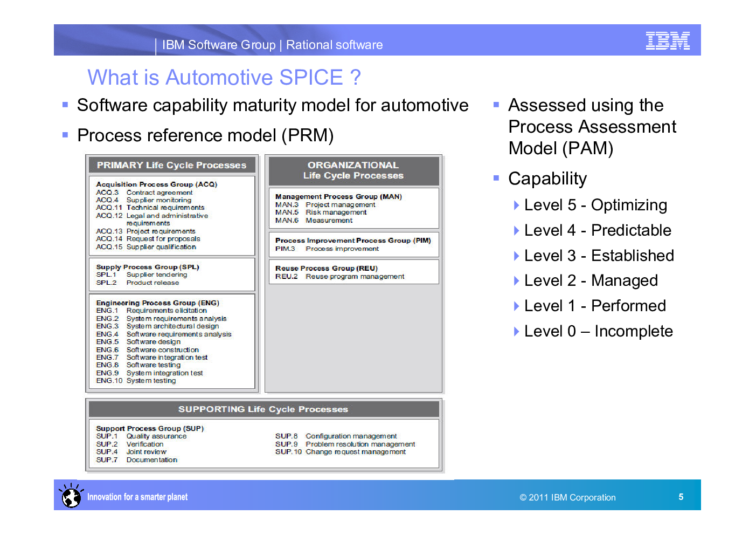Click 'Process Improvement Process Group (PIM)' title

coord(353,241)
